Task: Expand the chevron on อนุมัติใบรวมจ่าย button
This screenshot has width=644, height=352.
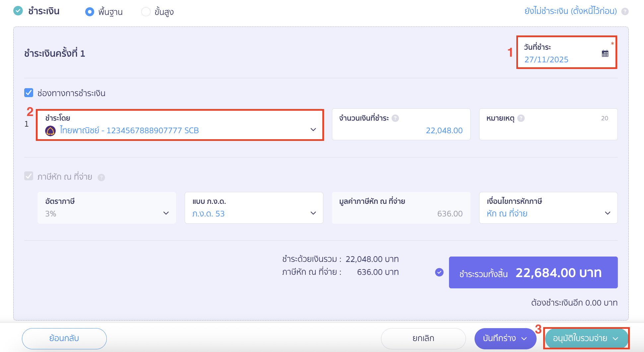Action: 616,338
